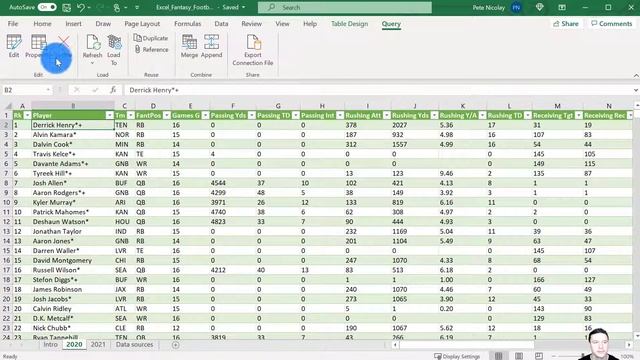Viewport: 640px width, 360px height.
Task: Click the Share button
Action: [x=566, y=24]
